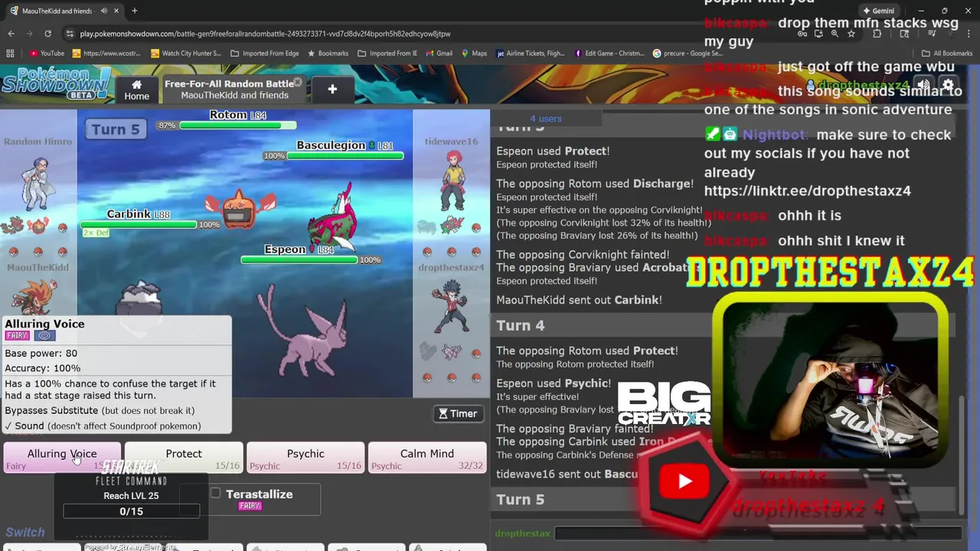
Task: Click the Turn 4 heading in the log
Action: pos(521,325)
